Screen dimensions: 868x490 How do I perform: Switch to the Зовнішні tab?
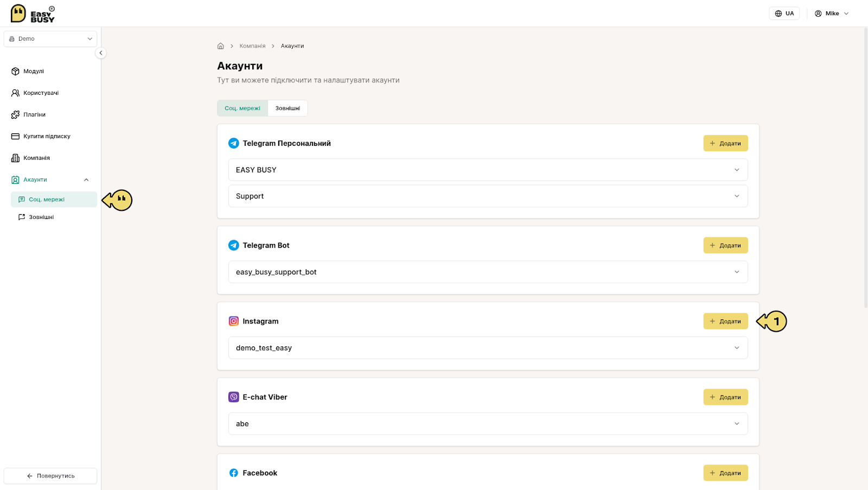[x=288, y=108]
